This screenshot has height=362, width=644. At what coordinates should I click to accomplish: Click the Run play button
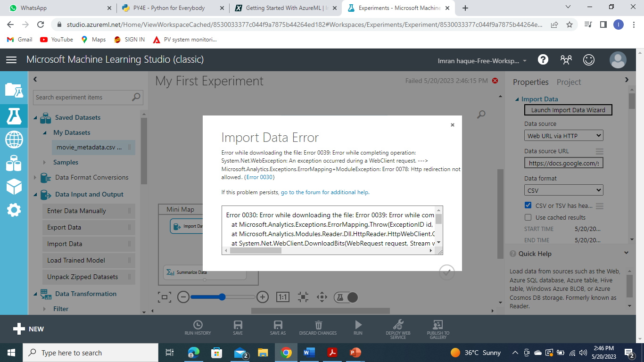click(x=358, y=328)
